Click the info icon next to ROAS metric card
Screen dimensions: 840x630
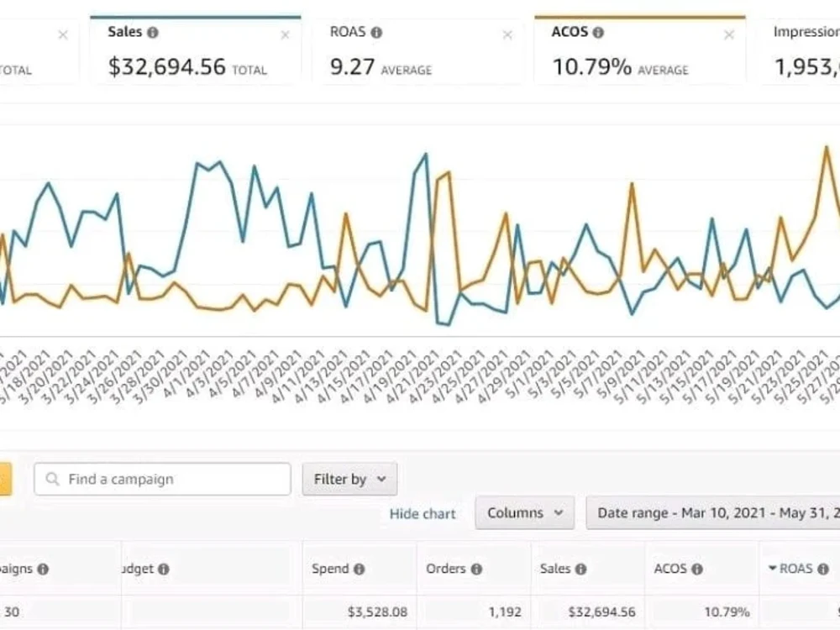pyautogui.click(x=376, y=33)
